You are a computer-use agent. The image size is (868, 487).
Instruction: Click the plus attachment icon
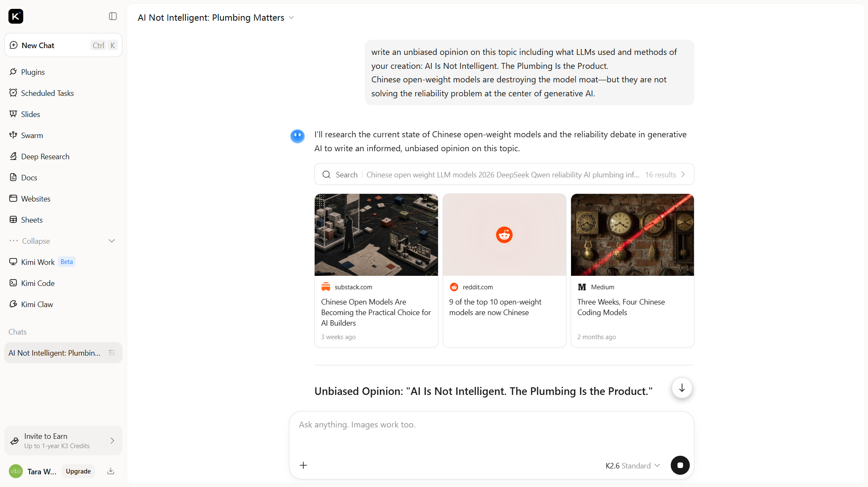pos(303,465)
